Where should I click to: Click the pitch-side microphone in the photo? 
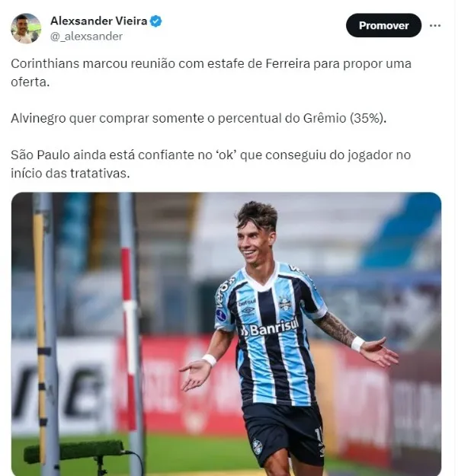click(x=75, y=451)
